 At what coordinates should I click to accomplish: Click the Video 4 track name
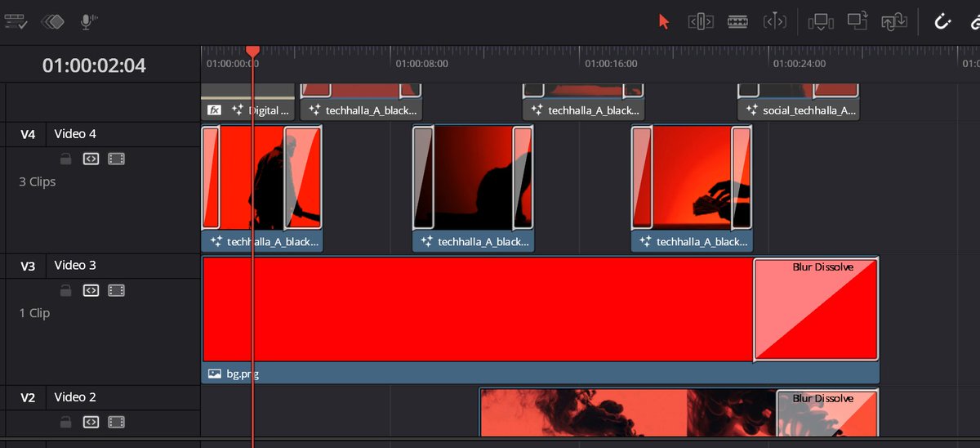(75, 134)
